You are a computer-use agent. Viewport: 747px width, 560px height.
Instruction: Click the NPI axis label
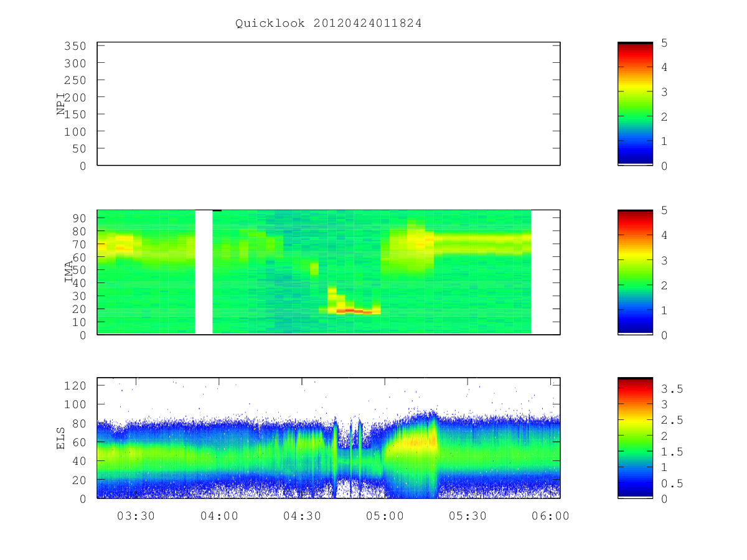coord(62,103)
